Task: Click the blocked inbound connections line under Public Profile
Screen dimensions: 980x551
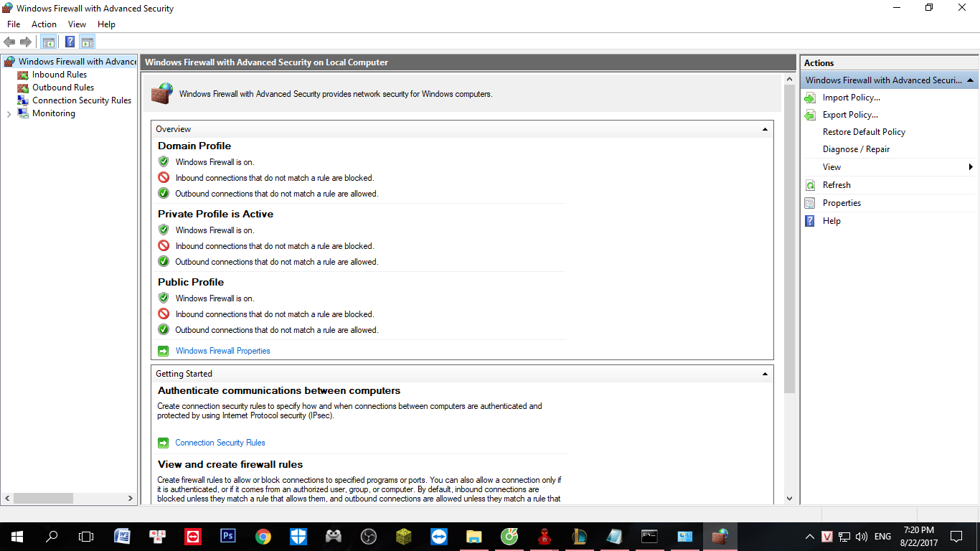Action: (275, 314)
